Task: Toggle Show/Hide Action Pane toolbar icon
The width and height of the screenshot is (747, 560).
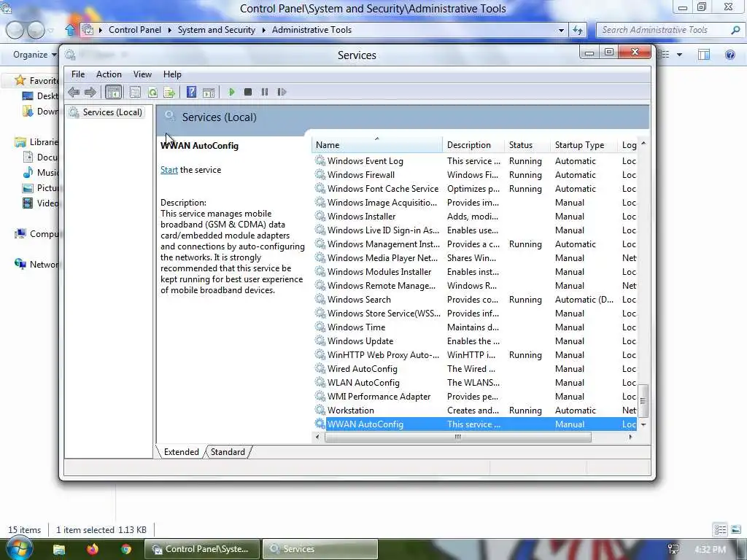Action: [208, 92]
